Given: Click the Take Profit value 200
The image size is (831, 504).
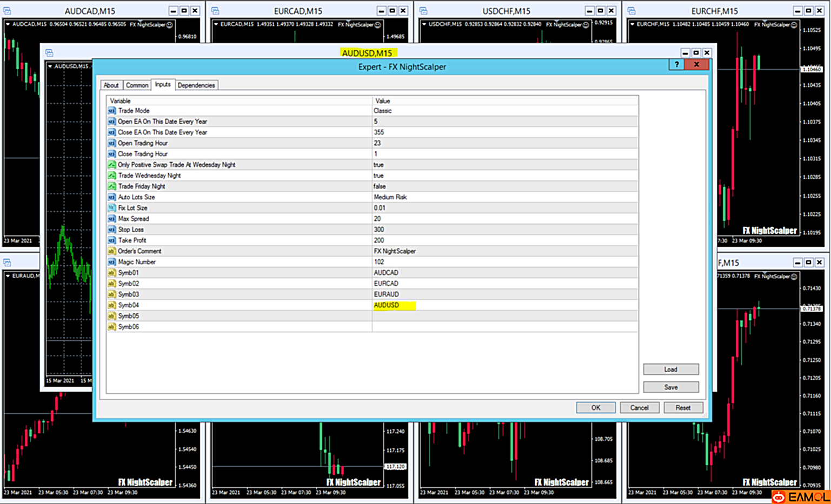Looking at the screenshot, I should pos(379,240).
